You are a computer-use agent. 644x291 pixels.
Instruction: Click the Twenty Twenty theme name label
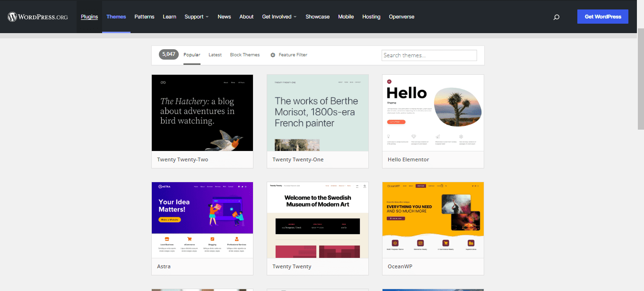[x=292, y=266]
